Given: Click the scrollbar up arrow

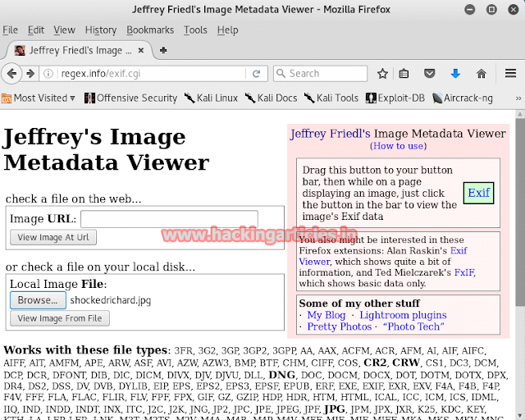Looking at the screenshot, I should tap(519, 114).
